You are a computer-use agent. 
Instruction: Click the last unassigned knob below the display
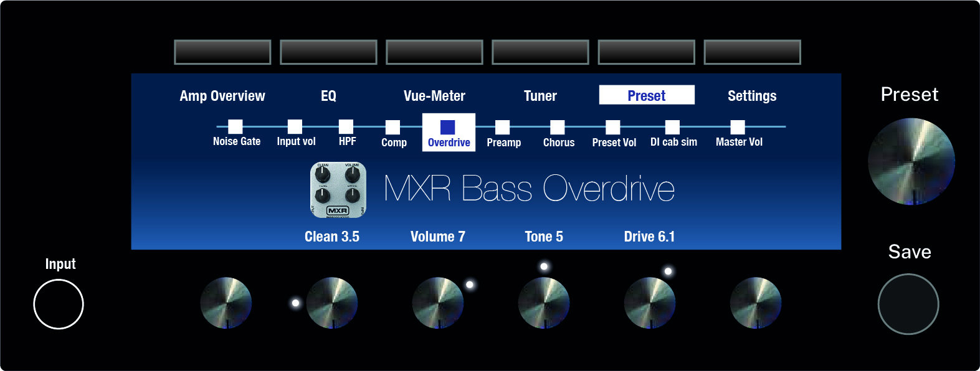(x=756, y=303)
